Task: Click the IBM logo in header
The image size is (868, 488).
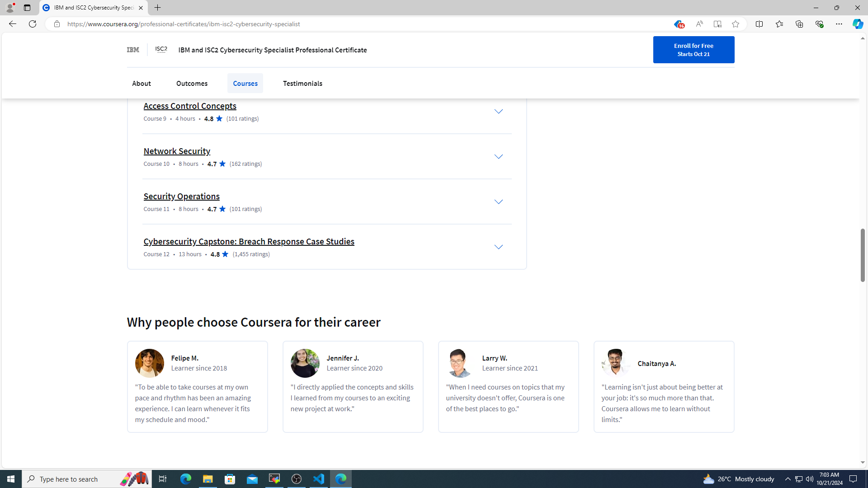Action: point(133,50)
